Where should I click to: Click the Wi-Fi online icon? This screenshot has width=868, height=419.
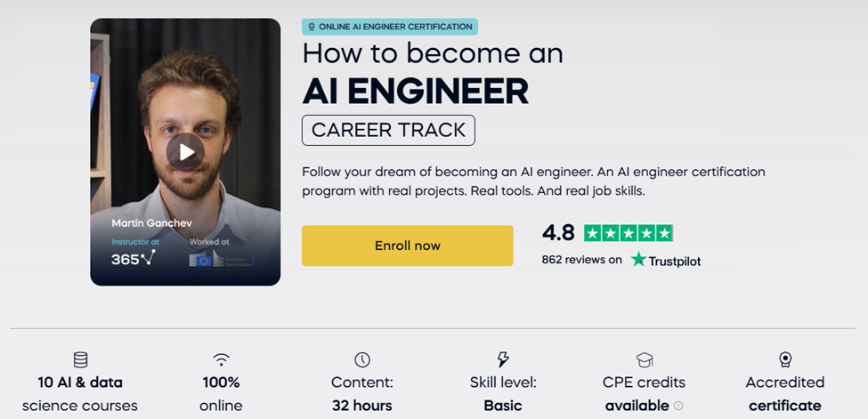point(221,359)
